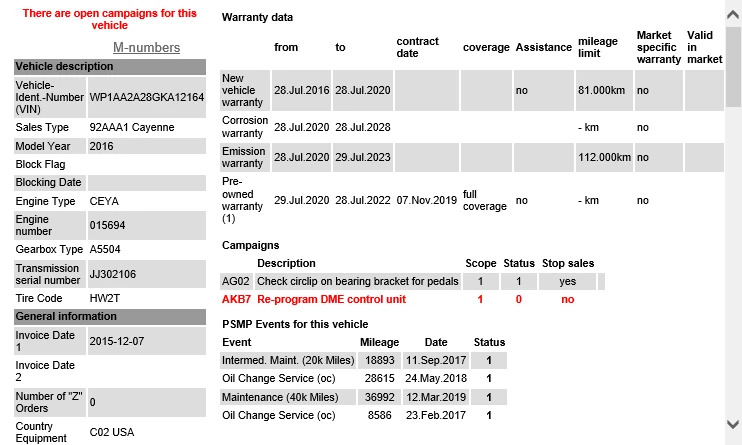Screen dimensions: 742x445
Task: Click Engine number value 015694
Action: click(107, 225)
